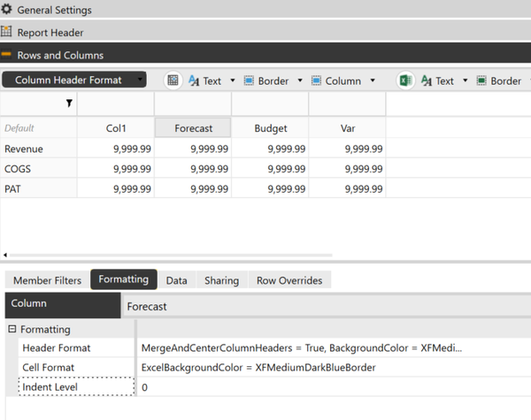Screen dimensions: 531x420
Task: Switch to the Row Overrides tab
Action: pyautogui.click(x=289, y=280)
